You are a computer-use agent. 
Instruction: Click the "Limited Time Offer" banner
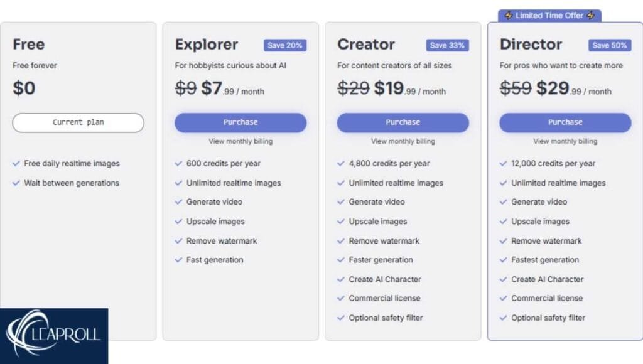point(548,15)
